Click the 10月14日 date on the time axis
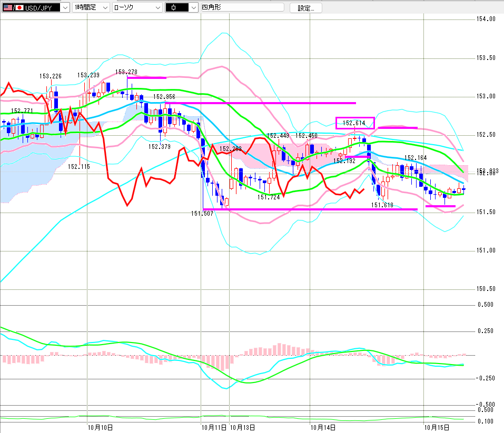Viewport: 504px width, 433px height. point(323,427)
